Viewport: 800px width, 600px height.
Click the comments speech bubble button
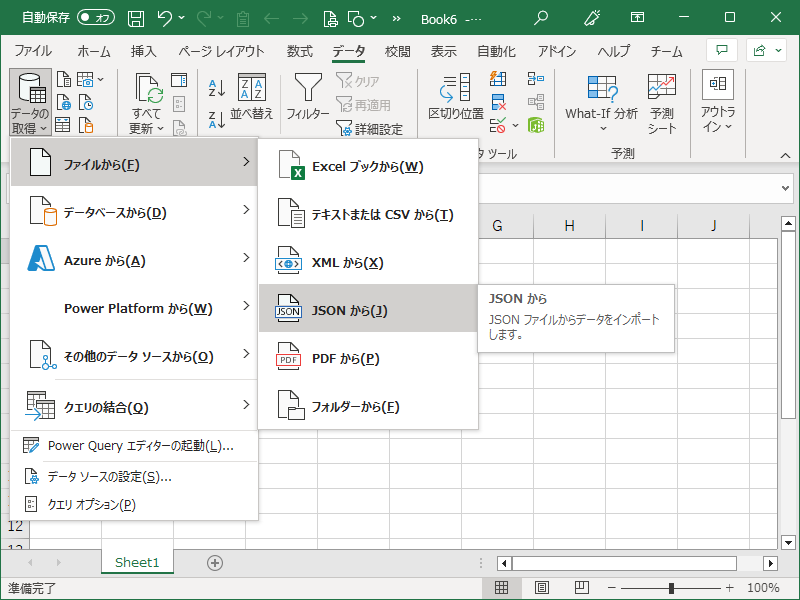[721, 50]
